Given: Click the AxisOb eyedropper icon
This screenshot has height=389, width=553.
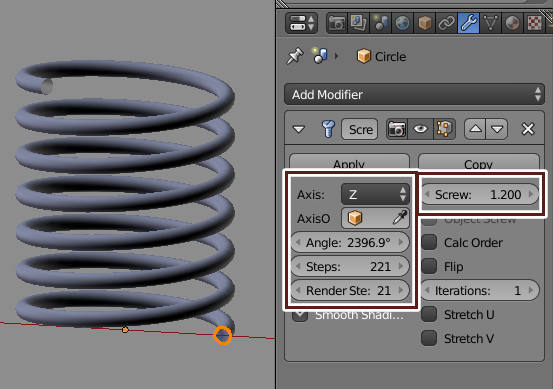Looking at the screenshot, I should pos(400,218).
